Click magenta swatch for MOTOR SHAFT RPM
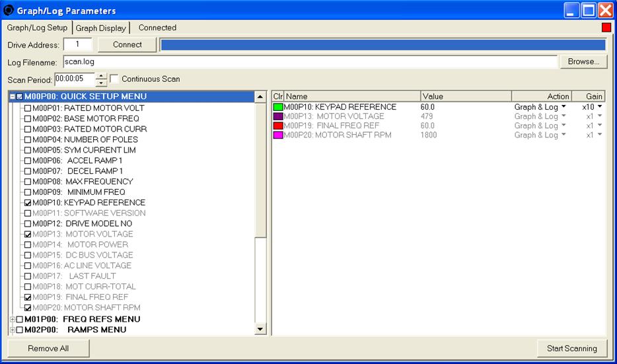The image size is (617, 364). (x=278, y=135)
